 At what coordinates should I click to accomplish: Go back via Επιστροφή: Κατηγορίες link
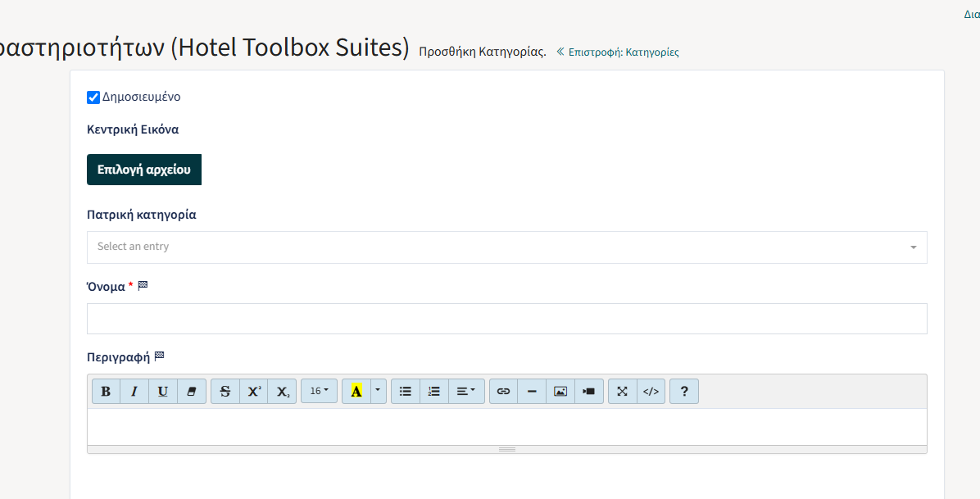click(618, 52)
